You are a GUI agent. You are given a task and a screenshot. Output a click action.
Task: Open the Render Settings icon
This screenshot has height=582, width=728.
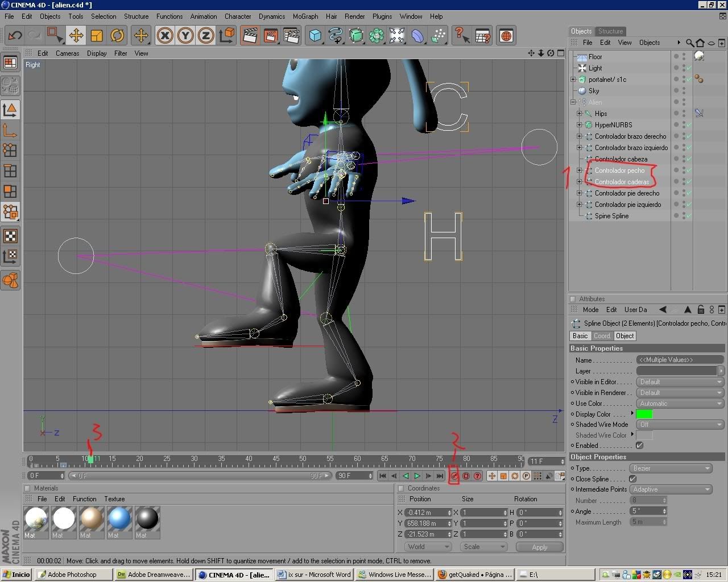tap(291, 36)
